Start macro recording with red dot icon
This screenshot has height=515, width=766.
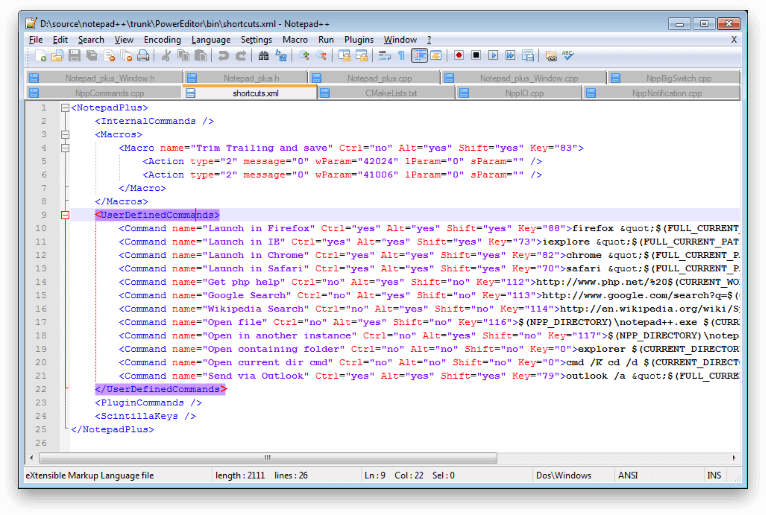459,55
